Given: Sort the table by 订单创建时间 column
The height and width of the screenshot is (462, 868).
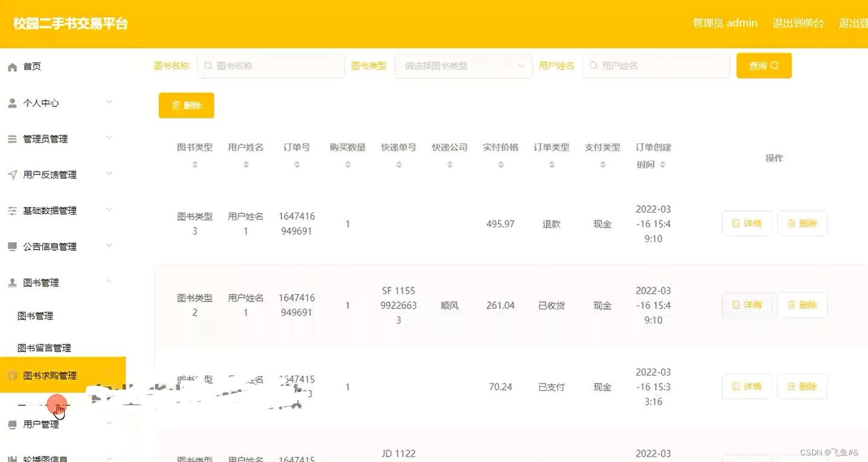Looking at the screenshot, I should coord(663,164).
